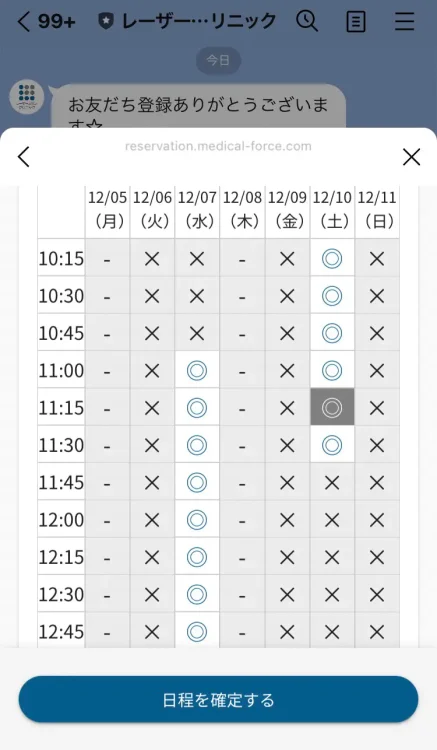The image size is (437, 750).
Task: Tap the reservation.medical-force.com URL text
Action: pyautogui.click(x=218, y=146)
